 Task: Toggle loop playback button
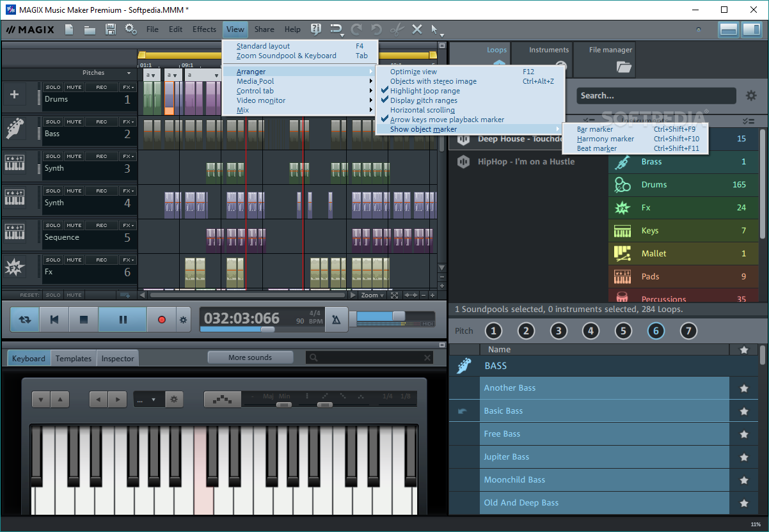click(x=24, y=319)
